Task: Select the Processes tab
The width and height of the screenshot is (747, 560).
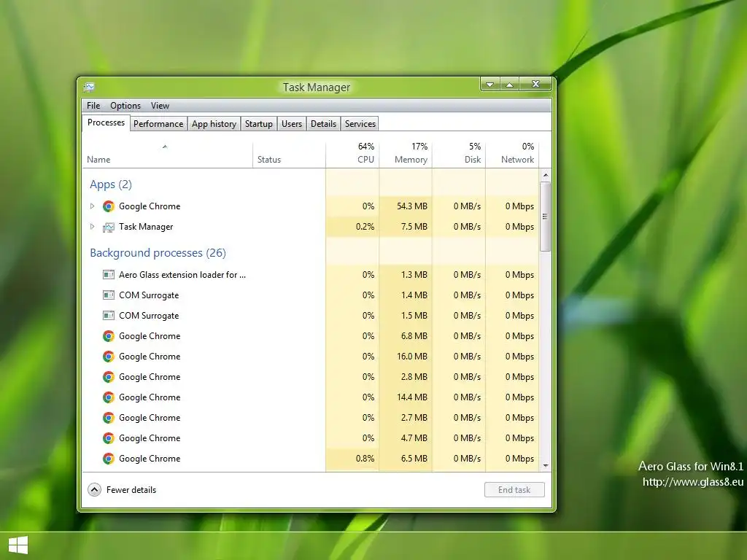Action: 106,122
